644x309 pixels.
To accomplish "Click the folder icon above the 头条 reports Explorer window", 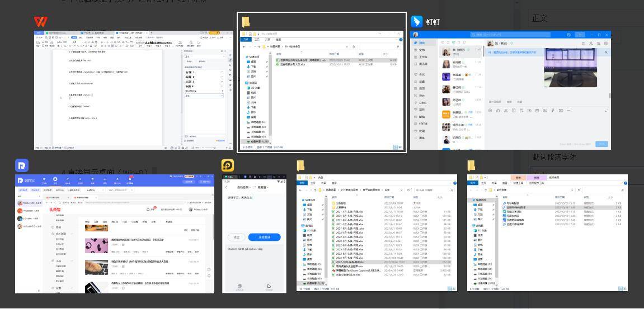I will [x=300, y=165].
